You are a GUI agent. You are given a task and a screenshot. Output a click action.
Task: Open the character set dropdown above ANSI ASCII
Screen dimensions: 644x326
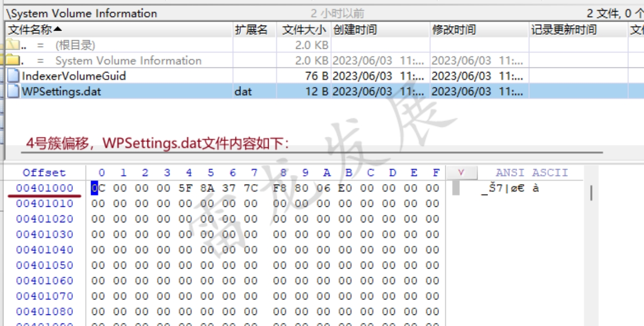(x=461, y=173)
